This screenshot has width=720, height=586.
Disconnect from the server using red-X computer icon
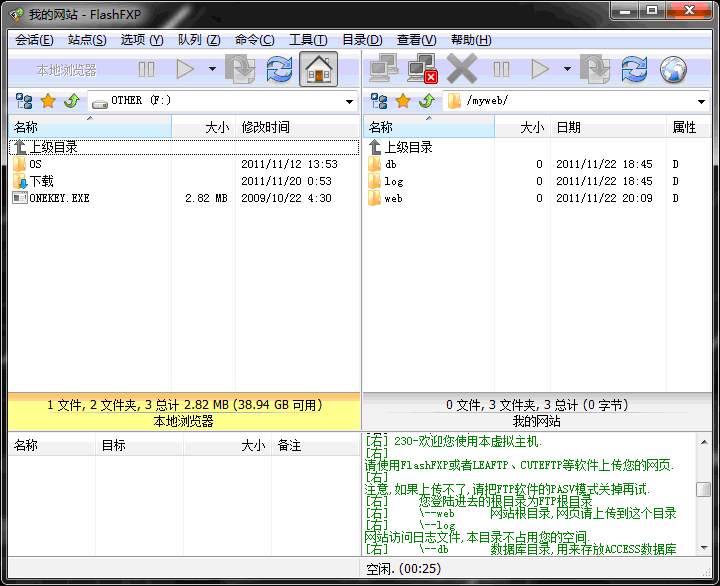pyautogui.click(x=422, y=69)
